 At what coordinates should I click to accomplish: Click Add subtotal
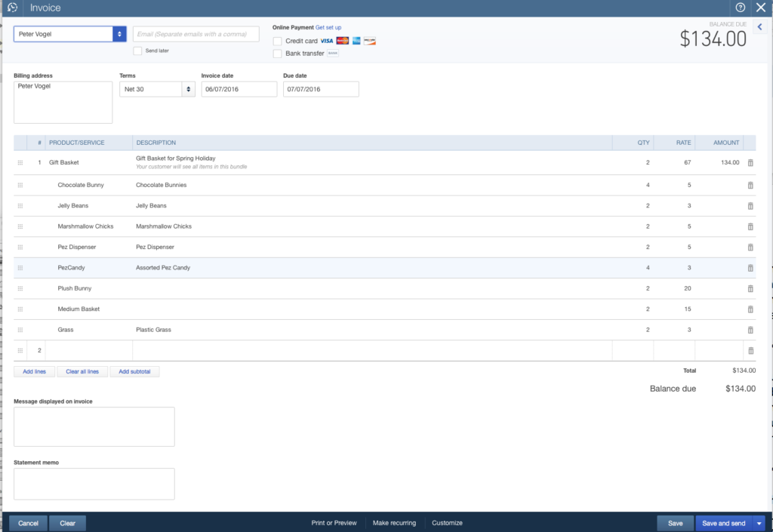pos(134,372)
